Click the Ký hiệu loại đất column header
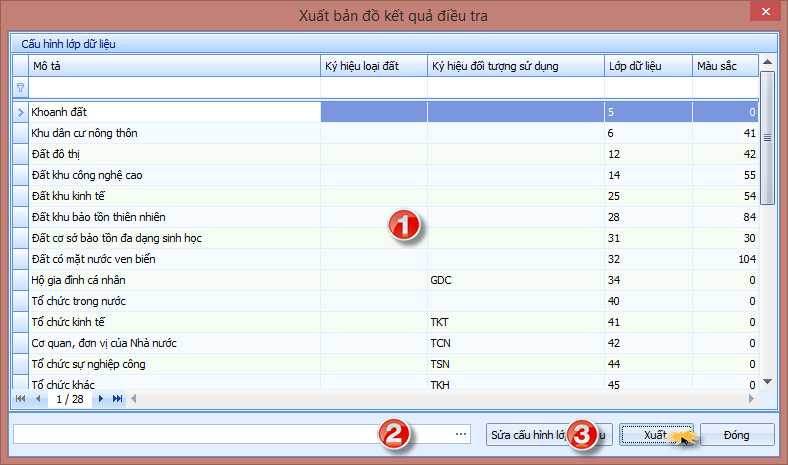 click(x=372, y=66)
